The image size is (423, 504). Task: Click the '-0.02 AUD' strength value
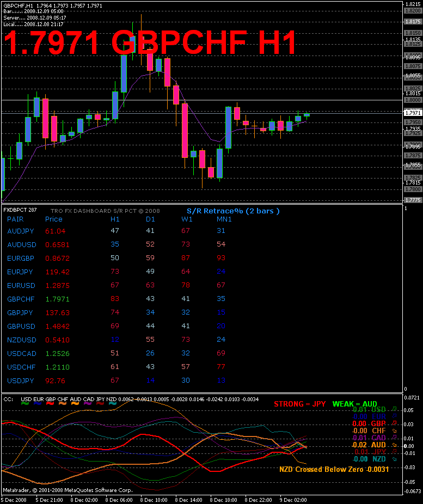point(369,445)
